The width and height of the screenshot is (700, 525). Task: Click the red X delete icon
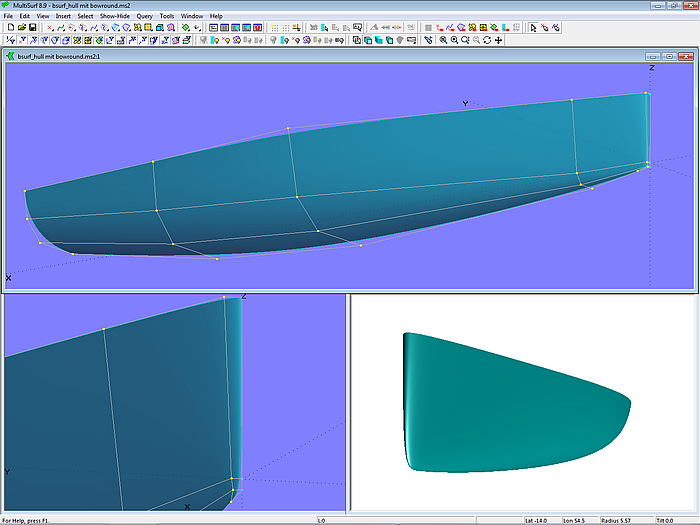click(x=49, y=28)
